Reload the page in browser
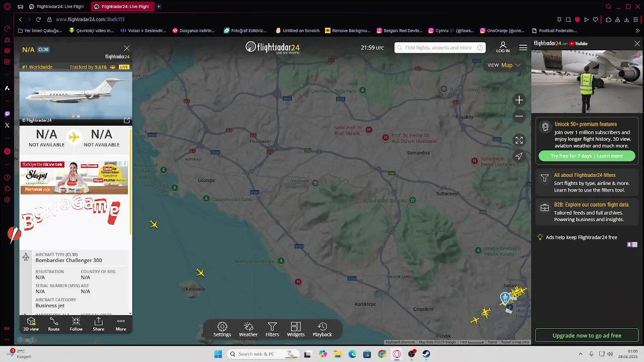This screenshot has width=644, height=362. pos(38,19)
